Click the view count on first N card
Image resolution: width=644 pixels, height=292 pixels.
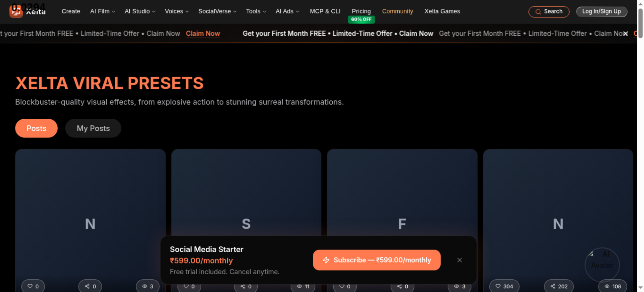point(148,286)
